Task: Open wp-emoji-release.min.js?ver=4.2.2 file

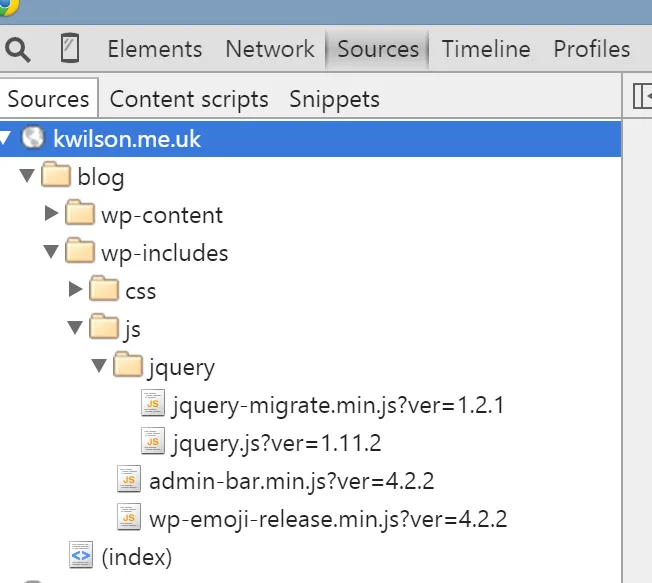Action: click(328, 519)
